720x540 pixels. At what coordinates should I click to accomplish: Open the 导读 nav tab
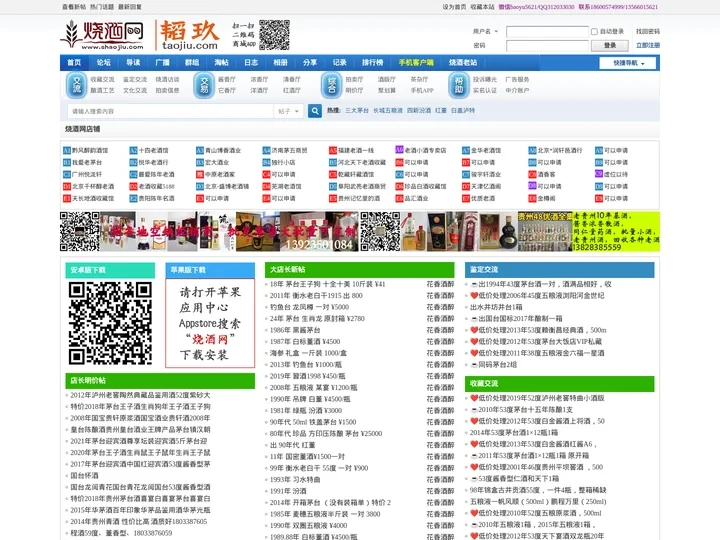133,62
